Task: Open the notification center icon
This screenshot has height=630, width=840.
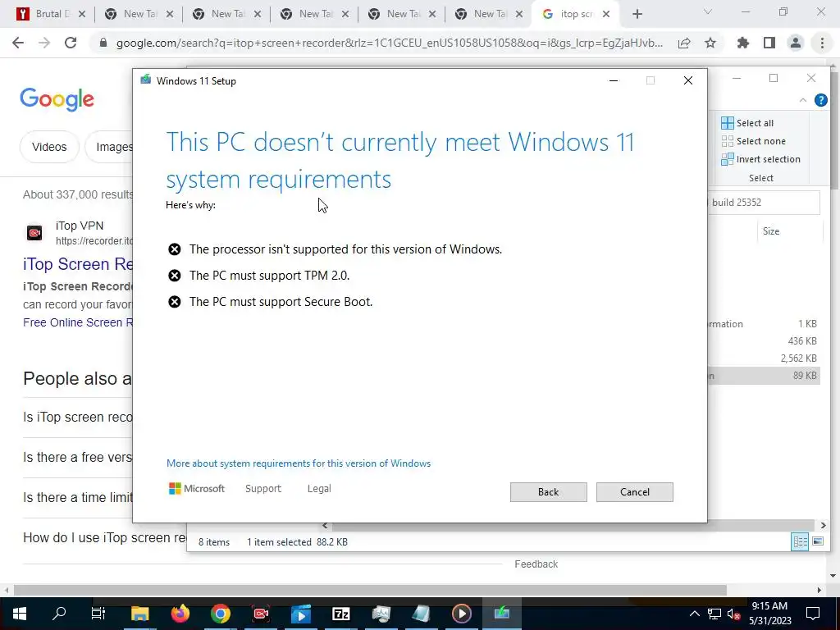Action: (x=813, y=614)
